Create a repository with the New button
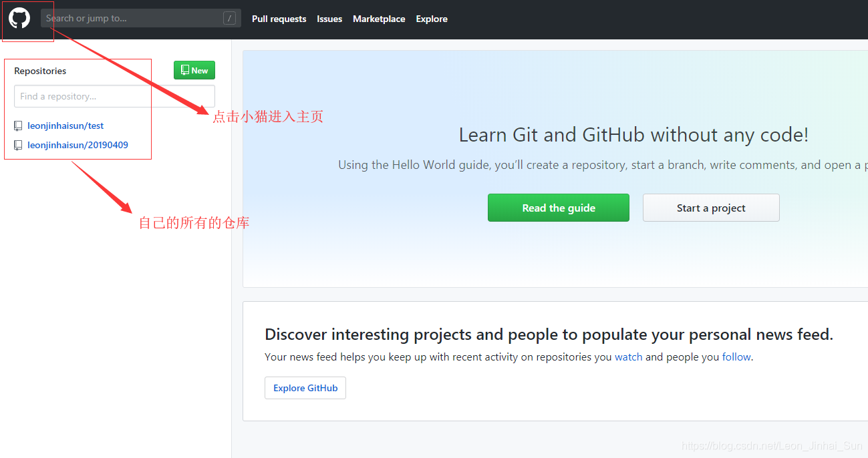Screen dimensions: 868x458 tap(194, 70)
